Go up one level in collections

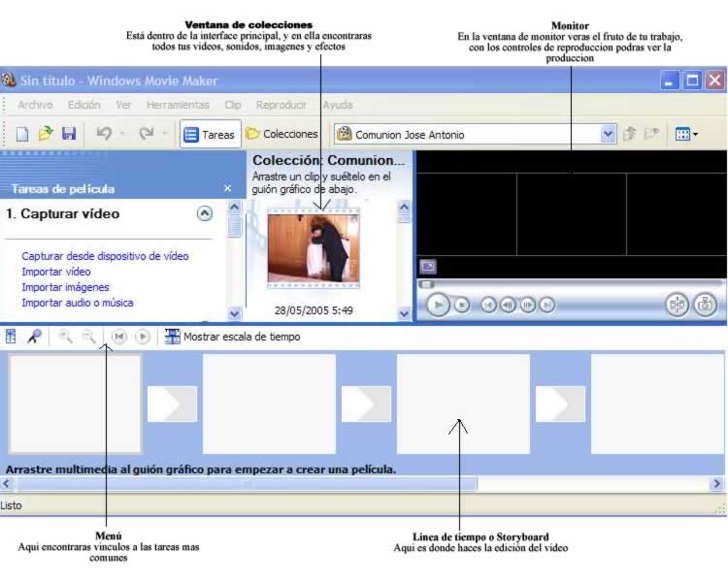(x=630, y=134)
